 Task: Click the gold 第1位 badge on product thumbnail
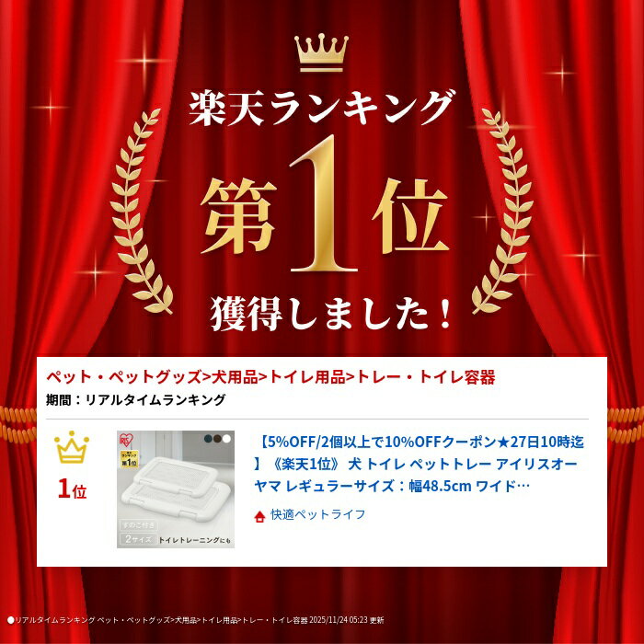[x=129, y=459]
